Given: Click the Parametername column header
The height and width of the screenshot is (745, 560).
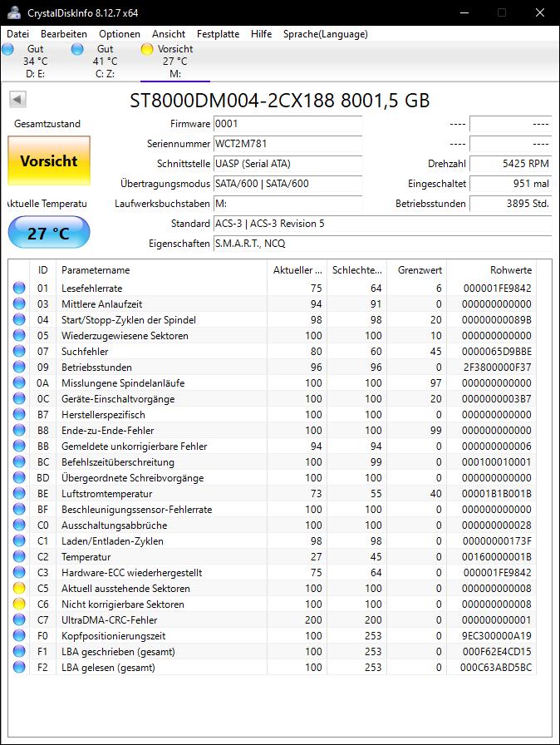Looking at the screenshot, I should pyautogui.click(x=161, y=270).
